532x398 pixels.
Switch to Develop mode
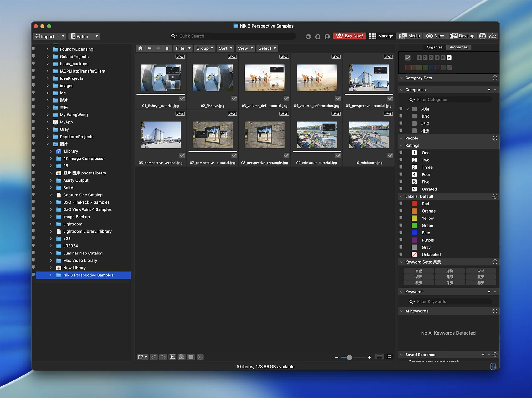pyautogui.click(x=462, y=36)
